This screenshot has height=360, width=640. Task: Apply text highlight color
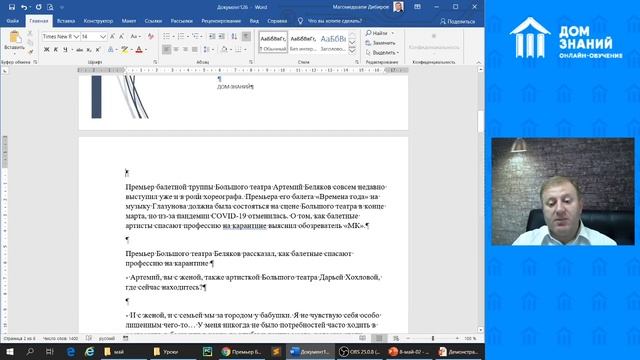(124, 49)
